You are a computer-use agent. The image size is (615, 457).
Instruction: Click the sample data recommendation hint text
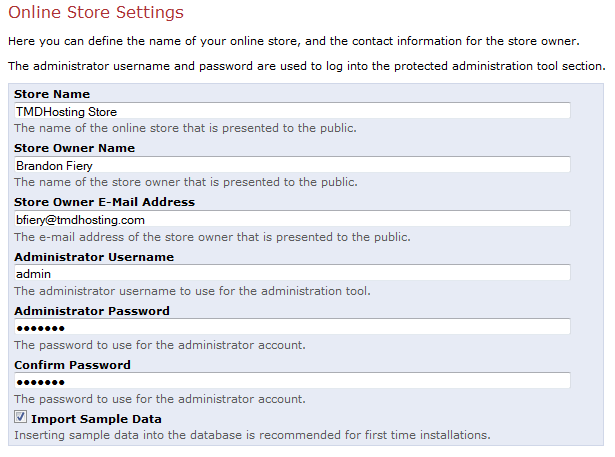(251, 435)
